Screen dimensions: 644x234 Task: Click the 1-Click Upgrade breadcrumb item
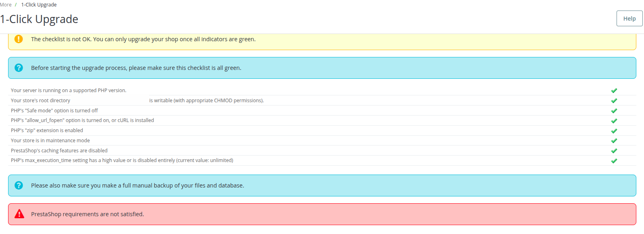39,5
